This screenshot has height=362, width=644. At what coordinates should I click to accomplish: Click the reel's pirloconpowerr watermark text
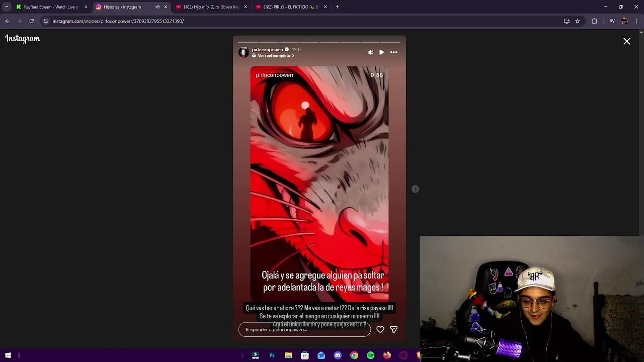click(x=275, y=75)
